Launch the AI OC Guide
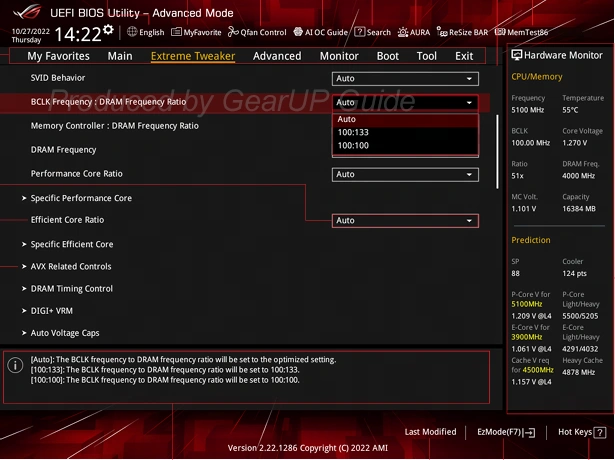This screenshot has height=460, width=615. coord(320,32)
